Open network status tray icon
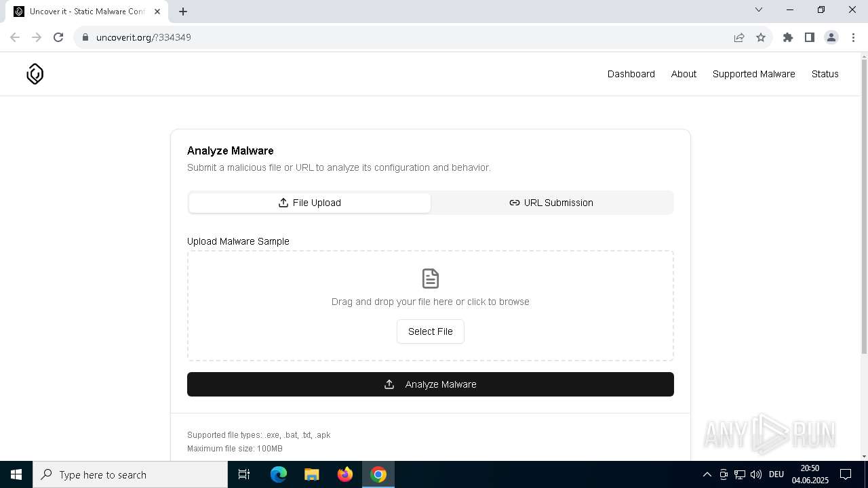868x488 pixels. pyautogui.click(x=740, y=474)
